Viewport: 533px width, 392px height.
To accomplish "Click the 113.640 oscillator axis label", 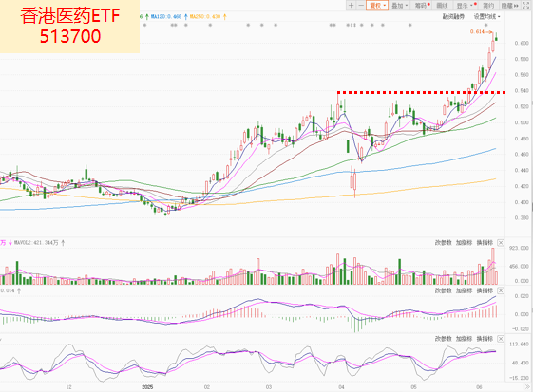I will point(519,345).
